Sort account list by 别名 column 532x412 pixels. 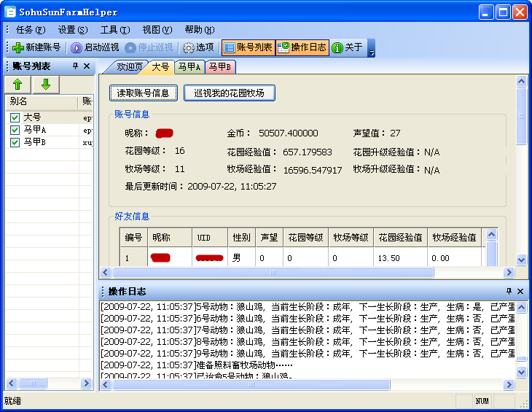(42, 102)
